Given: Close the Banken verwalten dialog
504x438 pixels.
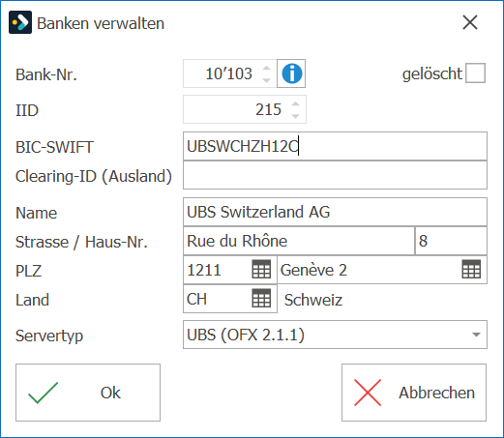Looking at the screenshot, I should tap(470, 22).
